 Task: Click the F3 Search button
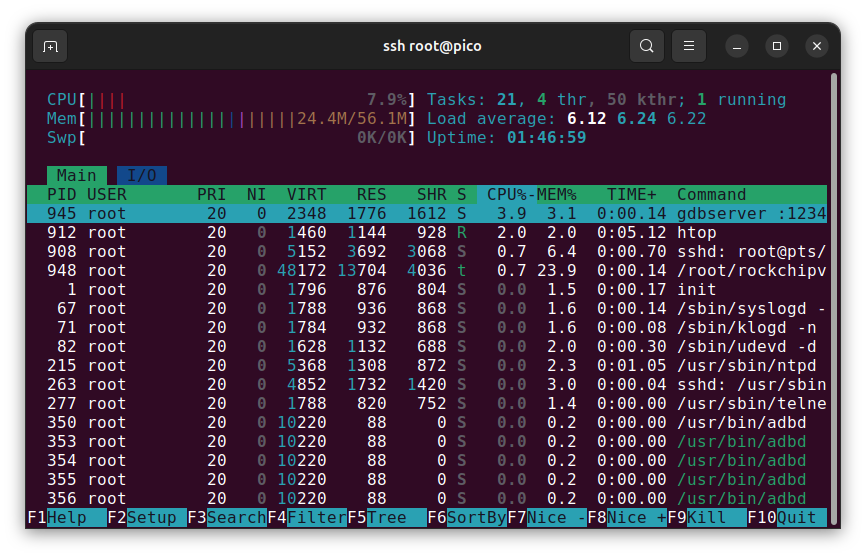pos(227,518)
